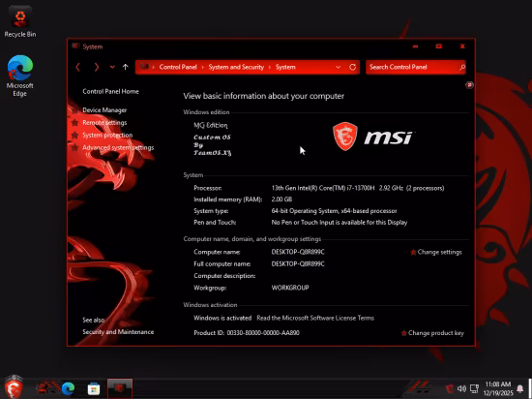Open System protection link

tap(107, 136)
